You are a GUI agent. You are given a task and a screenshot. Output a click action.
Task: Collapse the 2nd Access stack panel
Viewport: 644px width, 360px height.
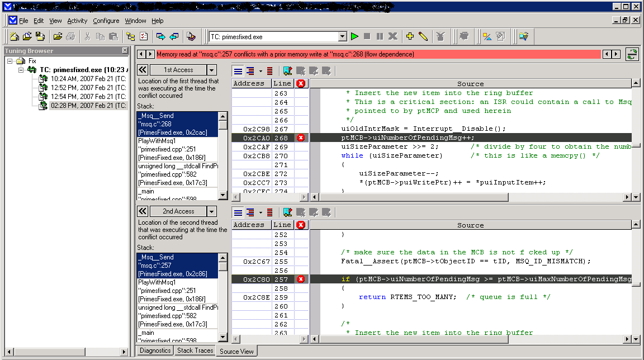(x=143, y=211)
